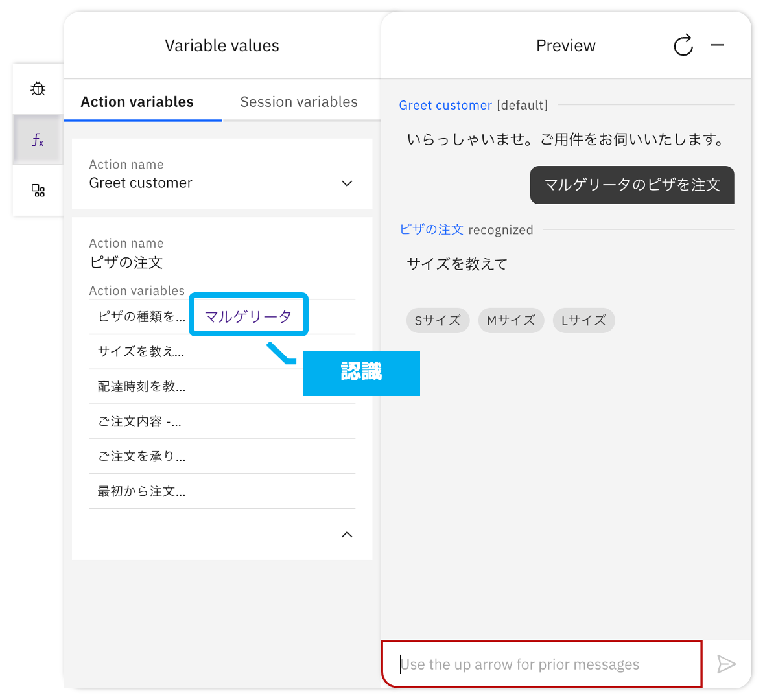Click the greeting message いらっしゃいませ
The height and width of the screenshot is (700, 765).
566,139
